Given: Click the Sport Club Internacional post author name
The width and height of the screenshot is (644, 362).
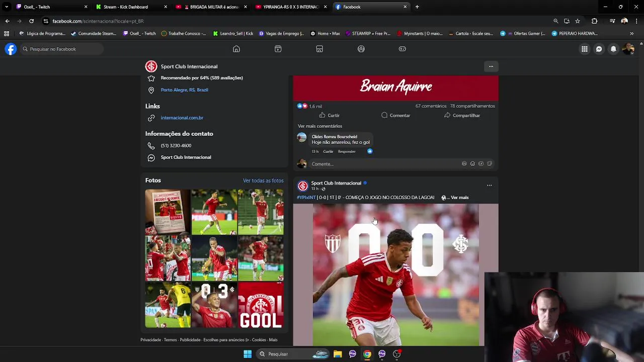Looking at the screenshot, I should coord(336,183).
